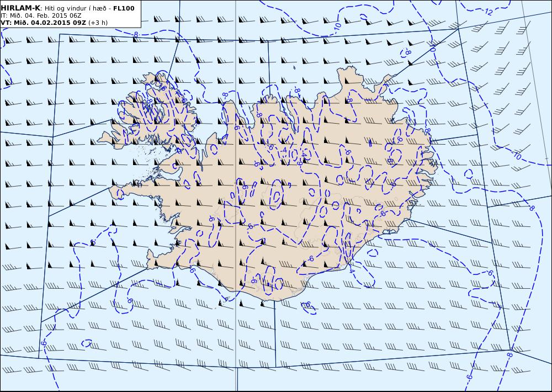
Task: Click the -12 temperature contour label
Action: [487, 12]
